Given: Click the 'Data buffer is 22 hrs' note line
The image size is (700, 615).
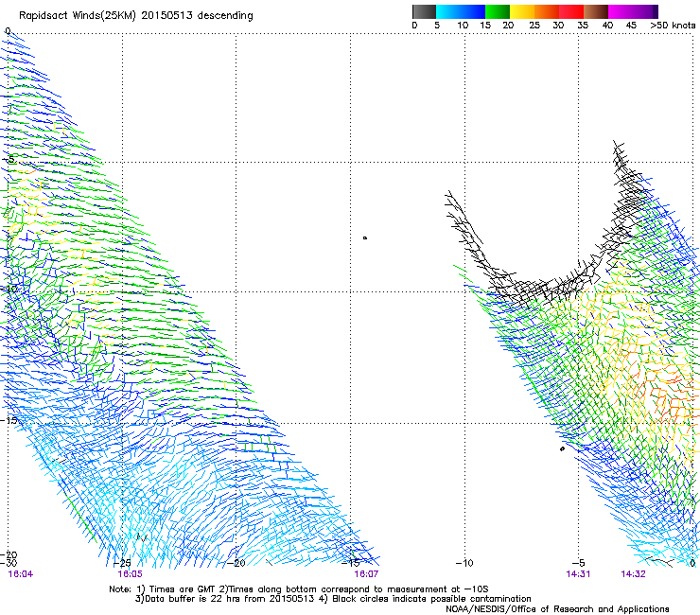Looking at the screenshot, I should (x=333, y=599).
